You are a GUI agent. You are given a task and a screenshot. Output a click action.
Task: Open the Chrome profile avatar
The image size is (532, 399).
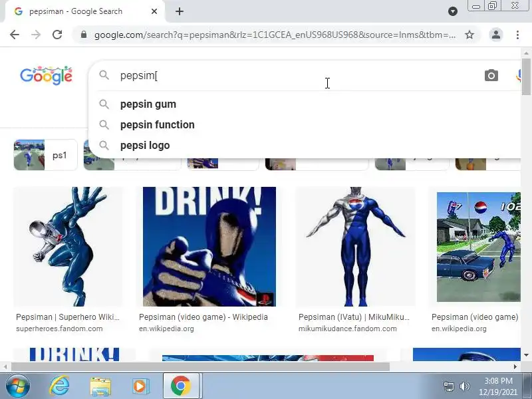pos(496,35)
